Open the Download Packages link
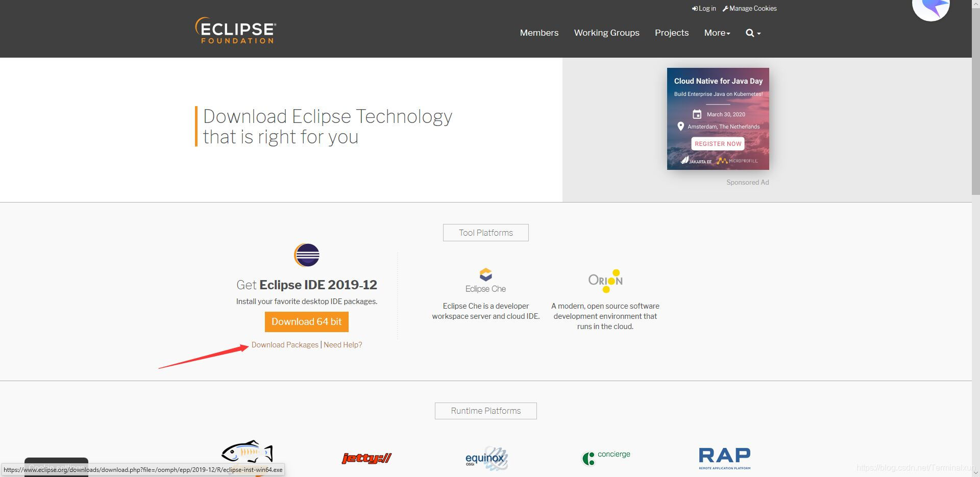This screenshot has height=477, width=980. click(x=285, y=345)
